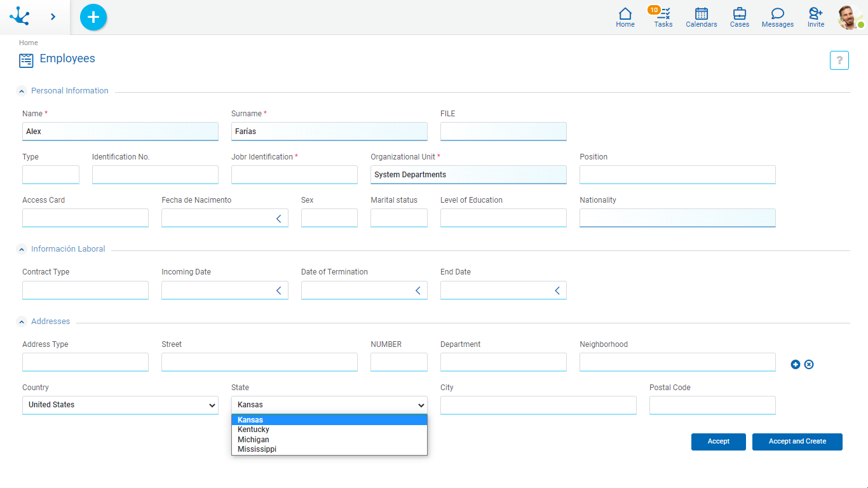Image resolution: width=868 pixels, height=488 pixels.
Task: Click the Jobr Identification input field
Action: pos(294,175)
